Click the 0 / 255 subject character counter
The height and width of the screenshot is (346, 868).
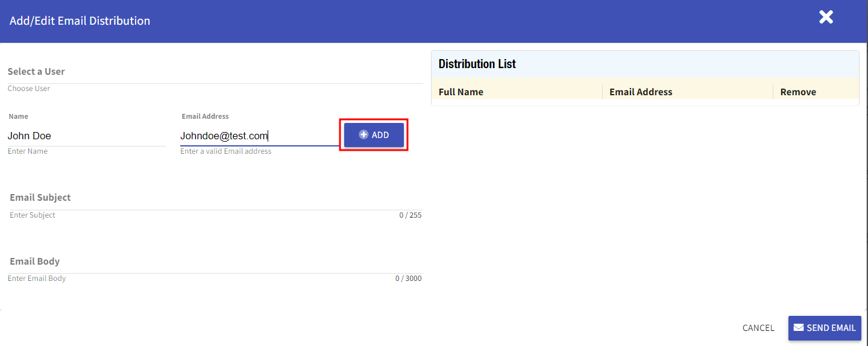tap(410, 215)
